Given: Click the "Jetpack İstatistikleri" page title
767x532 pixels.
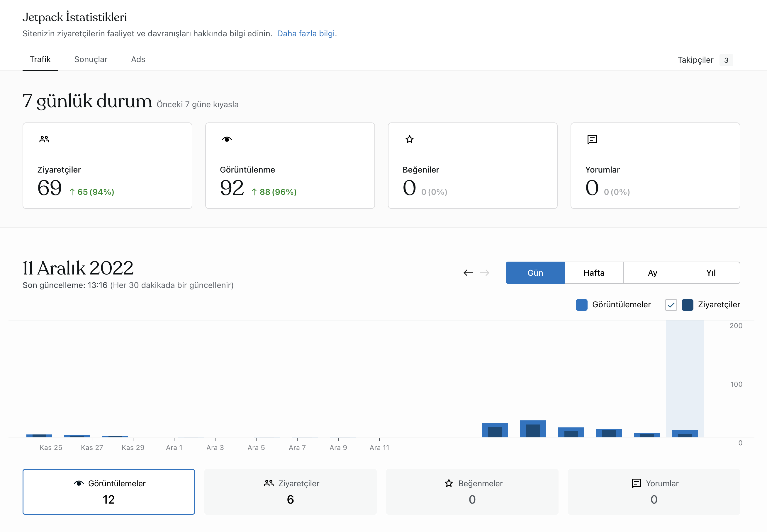Looking at the screenshot, I should 75,17.
